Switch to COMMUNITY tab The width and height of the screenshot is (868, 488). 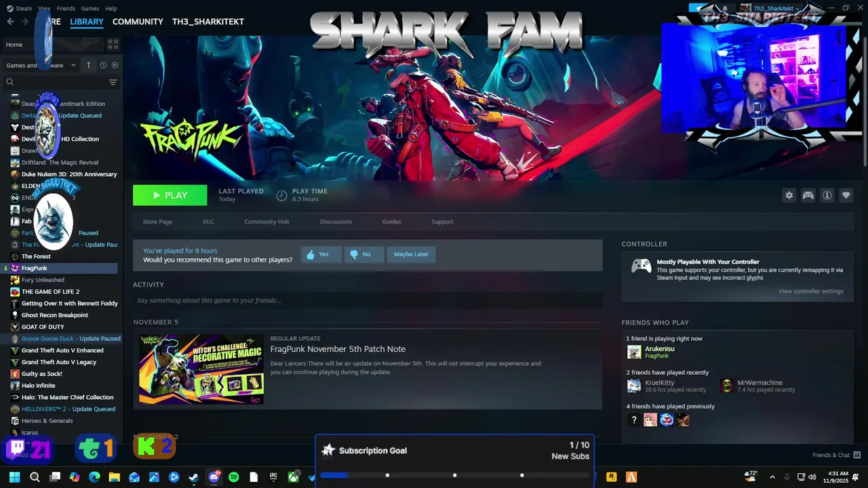pos(138,22)
